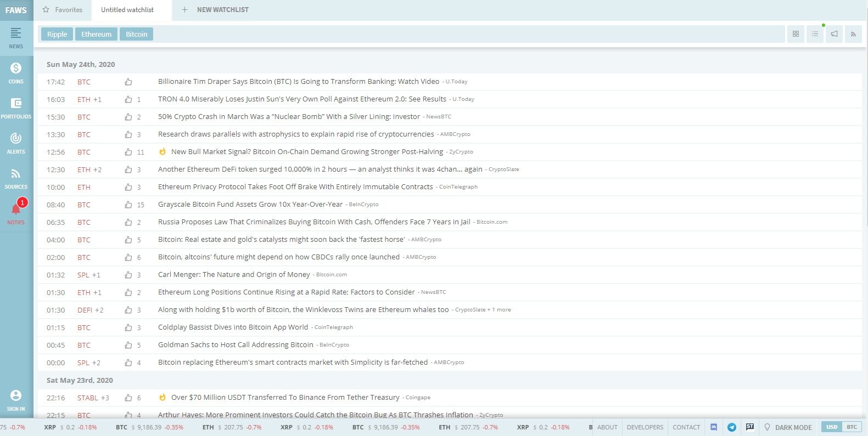Open the Telegram channel icon
The height and width of the screenshot is (436, 868).
(x=731, y=427)
